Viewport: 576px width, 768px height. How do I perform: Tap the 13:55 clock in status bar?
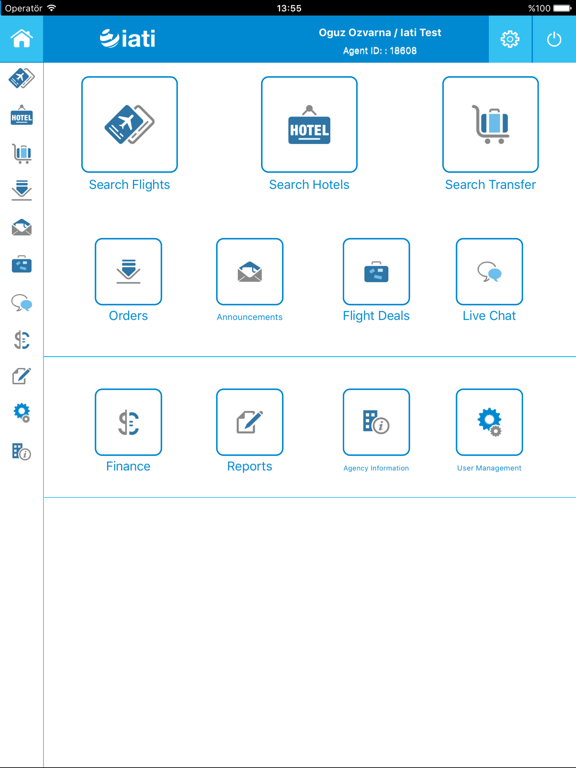coord(288,8)
